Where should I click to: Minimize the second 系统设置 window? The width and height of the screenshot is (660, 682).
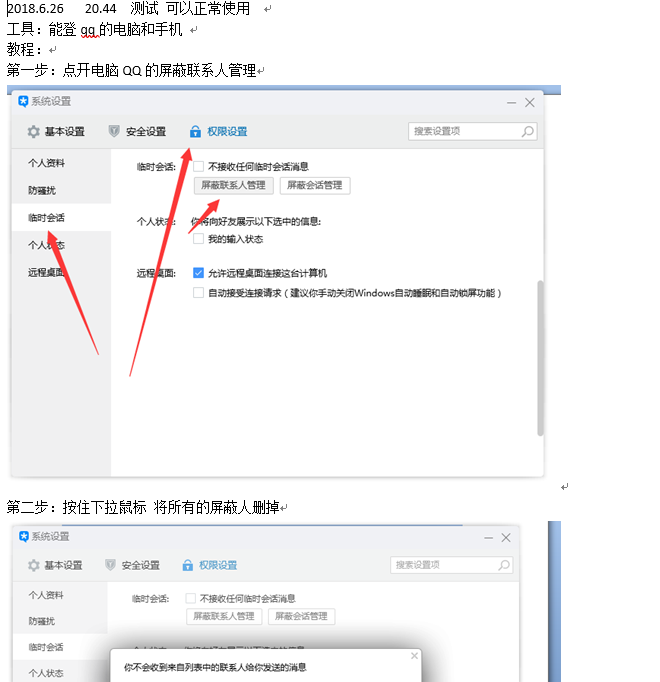(x=489, y=538)
